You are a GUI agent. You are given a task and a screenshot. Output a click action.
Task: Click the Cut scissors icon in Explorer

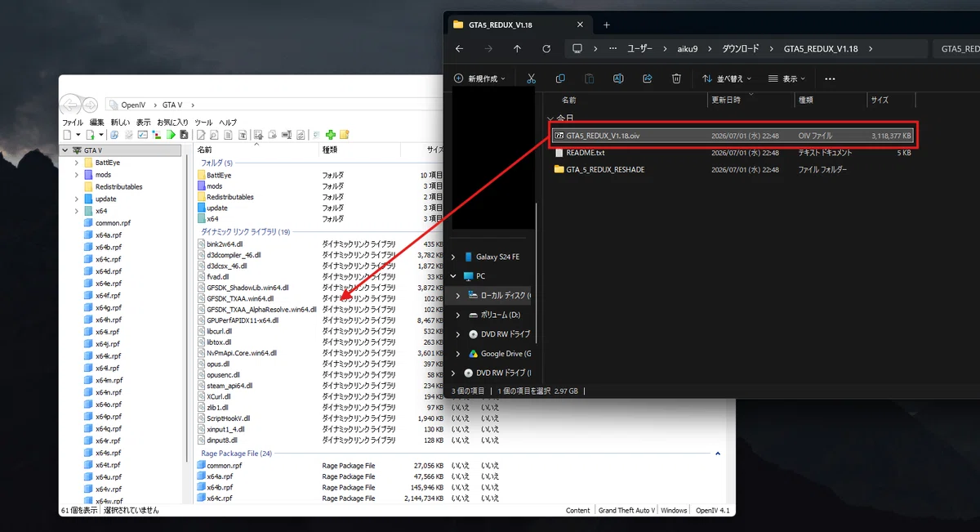click(x=531, y=78)
